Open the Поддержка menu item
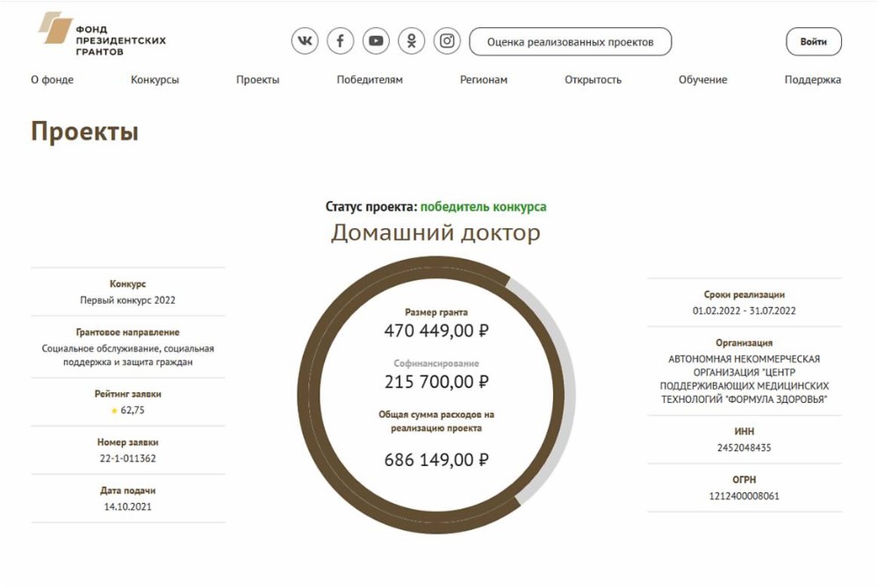 point(812,80)
